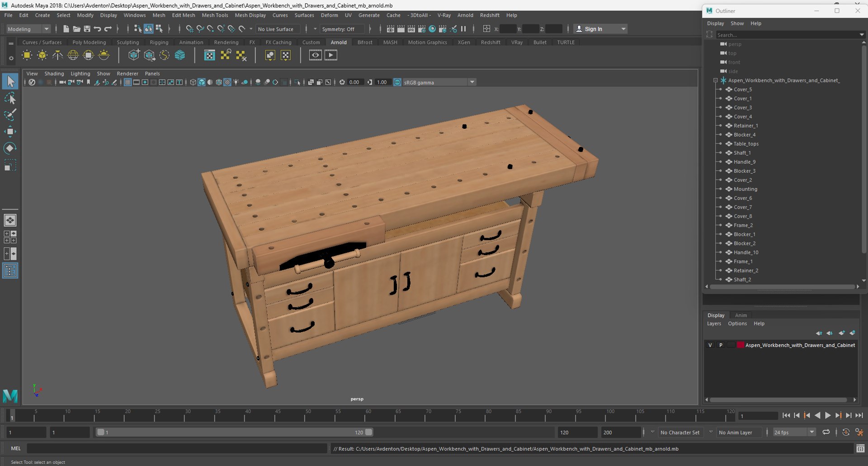Switch to the Poly Modeling shelf tab
868x466 pixels.
pos(89,42)
